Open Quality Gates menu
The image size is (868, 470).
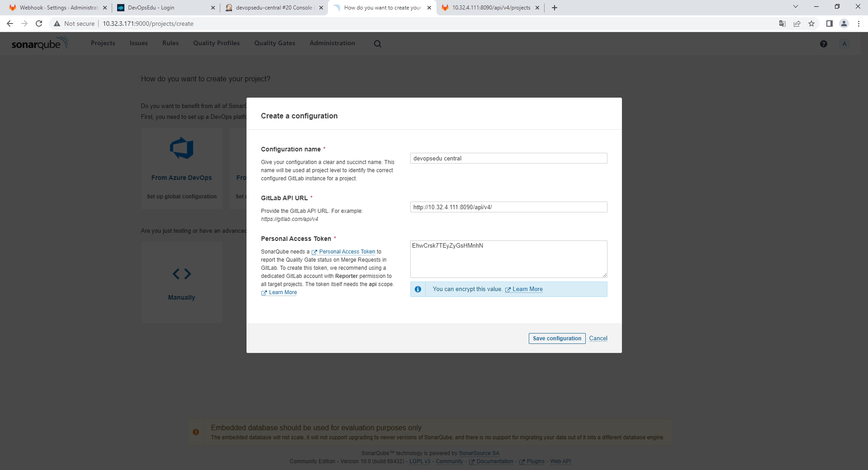tap(275, 43)
